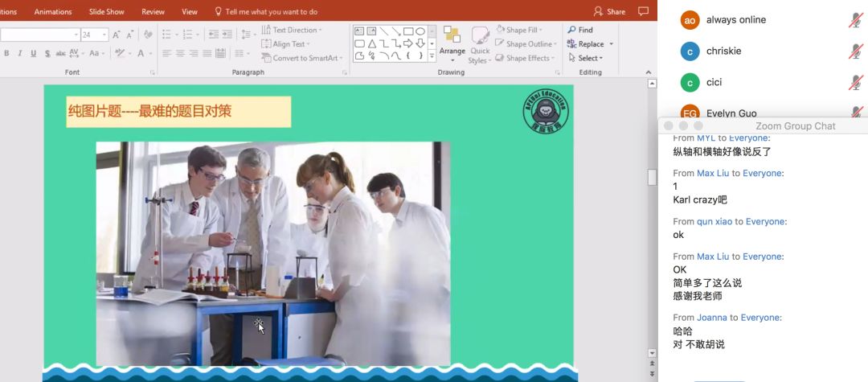Toggle Bold formatting
The width and height of the screenshot is (868, 382).
pos(6,53)
